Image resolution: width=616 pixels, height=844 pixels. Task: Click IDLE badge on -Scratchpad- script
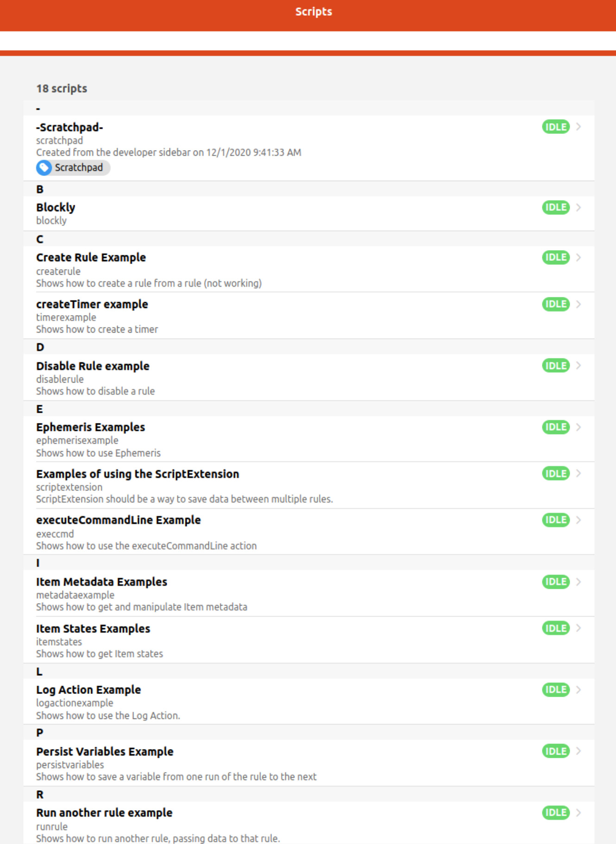pyautogui.click(x=555, y=127)
